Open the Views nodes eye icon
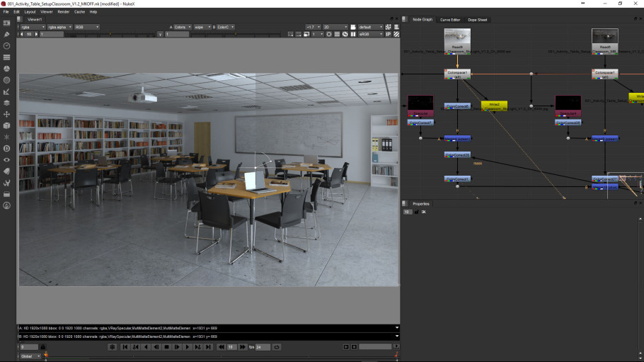The image size is (644, 362). (x=6, y=160)
